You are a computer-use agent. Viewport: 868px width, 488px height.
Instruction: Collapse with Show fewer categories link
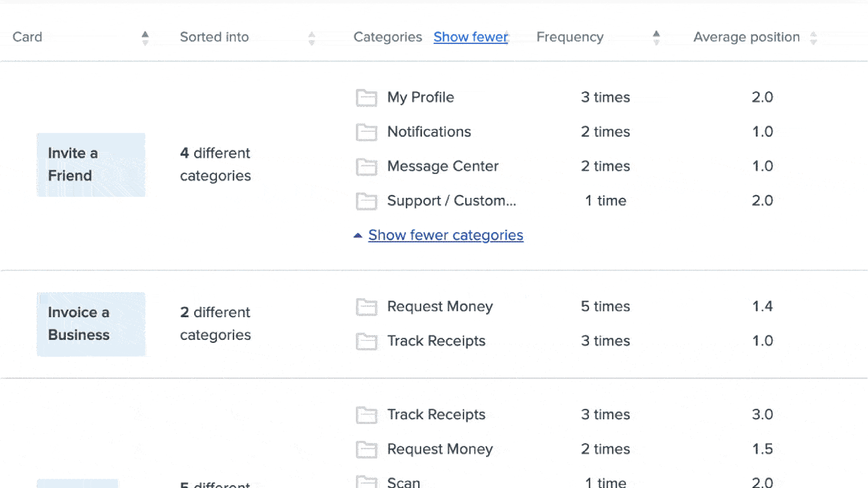coord(445,235)
